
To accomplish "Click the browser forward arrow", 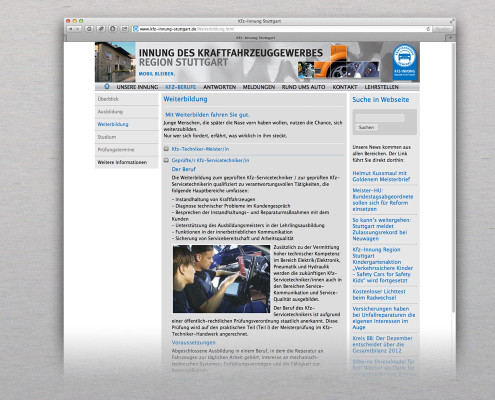I will 78,29.
